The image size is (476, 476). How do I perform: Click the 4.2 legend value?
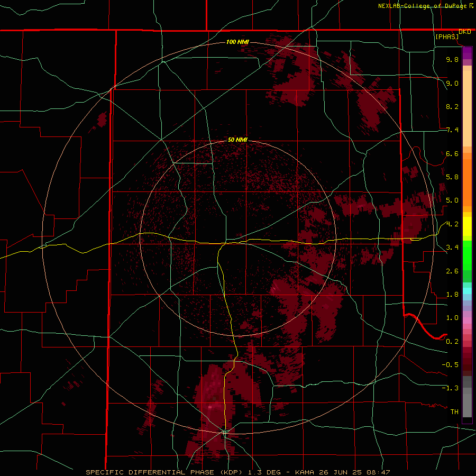(x=452, y=224)
